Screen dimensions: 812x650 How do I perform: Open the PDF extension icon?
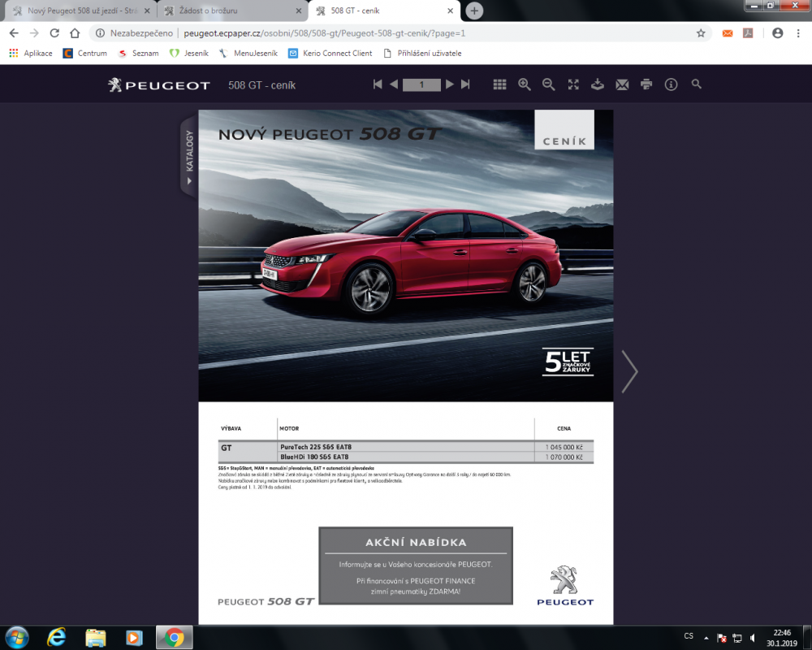(x=748, y=33)
